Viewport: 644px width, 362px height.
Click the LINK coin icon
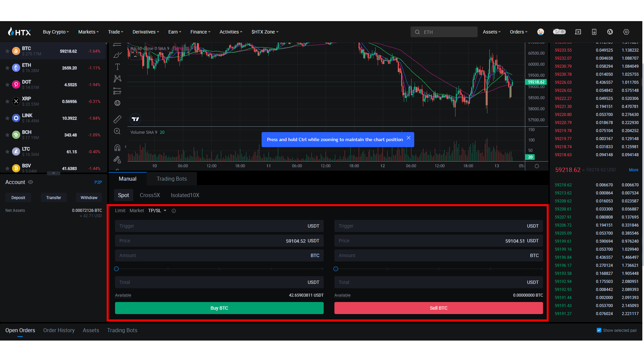point(16,118)
